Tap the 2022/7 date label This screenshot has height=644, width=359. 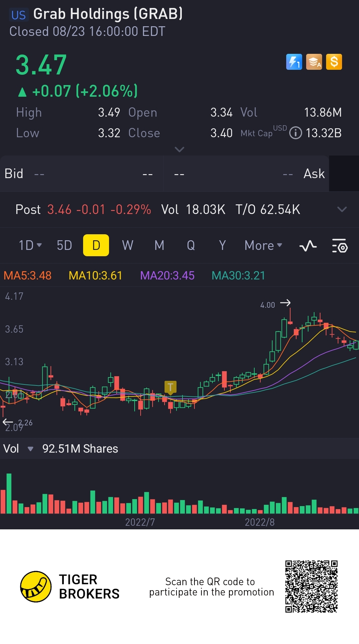coord(140,522)
